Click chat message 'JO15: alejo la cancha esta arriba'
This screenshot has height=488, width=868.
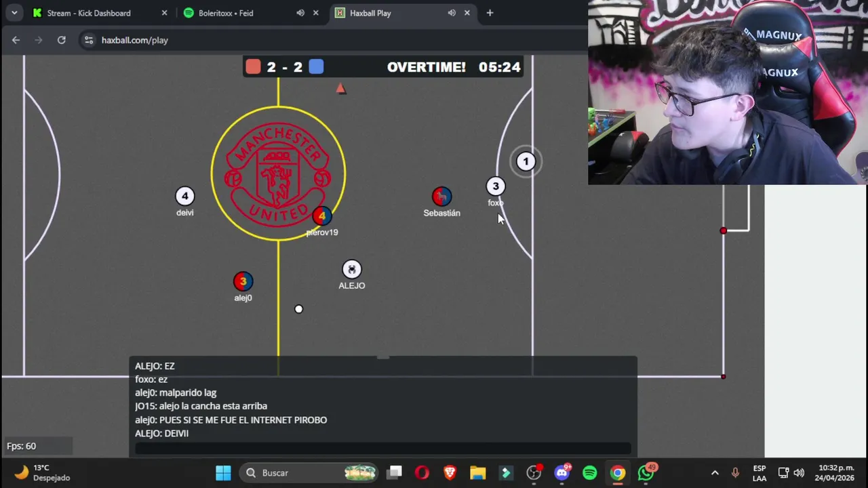click(x=201, y=406)
